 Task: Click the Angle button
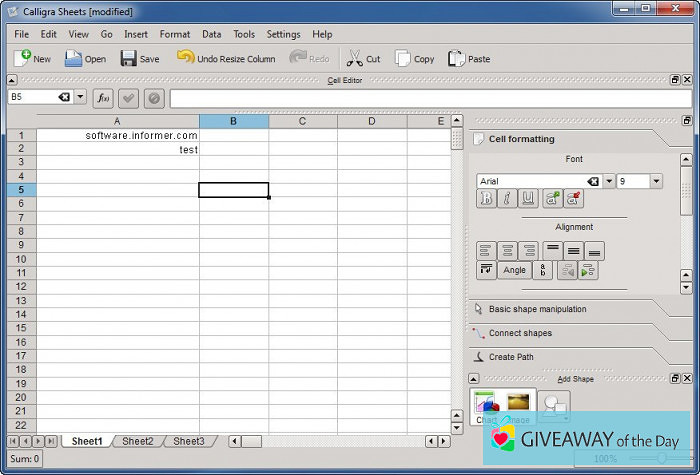[514, 270]
